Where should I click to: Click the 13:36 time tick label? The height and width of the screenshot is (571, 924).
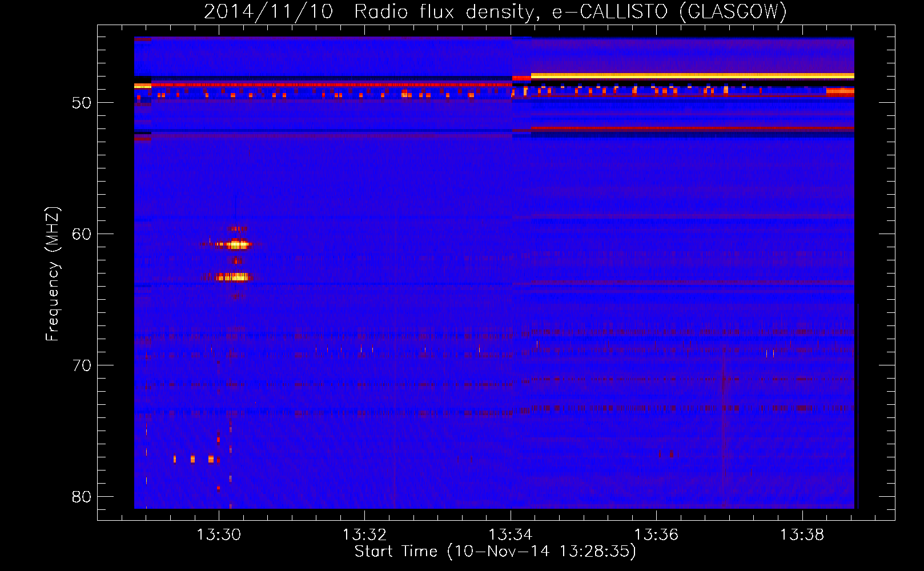[x=656, y=534]
